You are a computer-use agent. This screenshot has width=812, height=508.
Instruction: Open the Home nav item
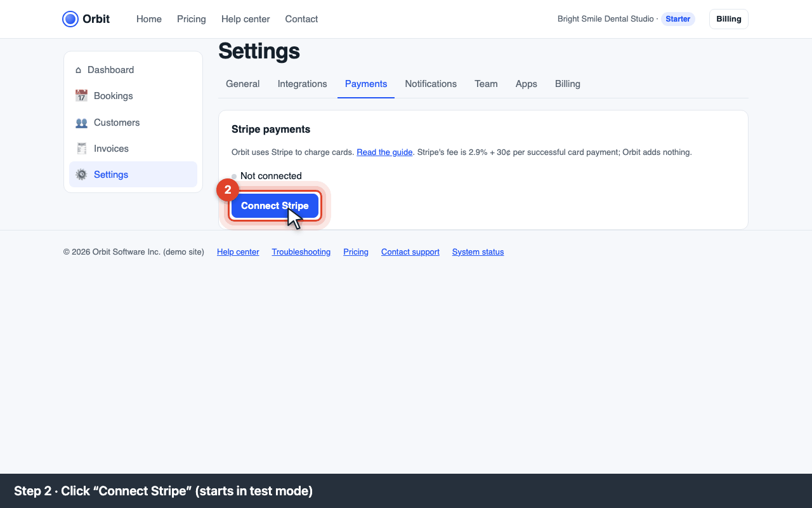[x=149, y=19]
